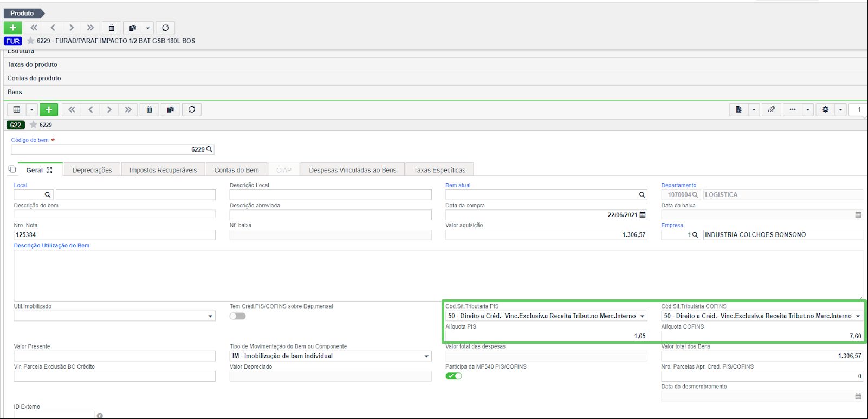Open grid view dropdown arrow
Screen dimensions: 868x419
pos(32,109)
